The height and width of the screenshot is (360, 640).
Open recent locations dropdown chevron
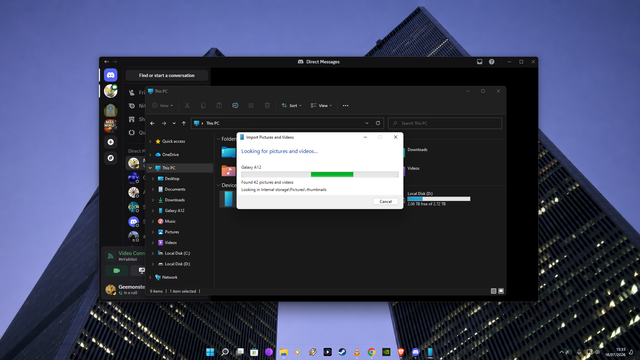pos(174,123)
